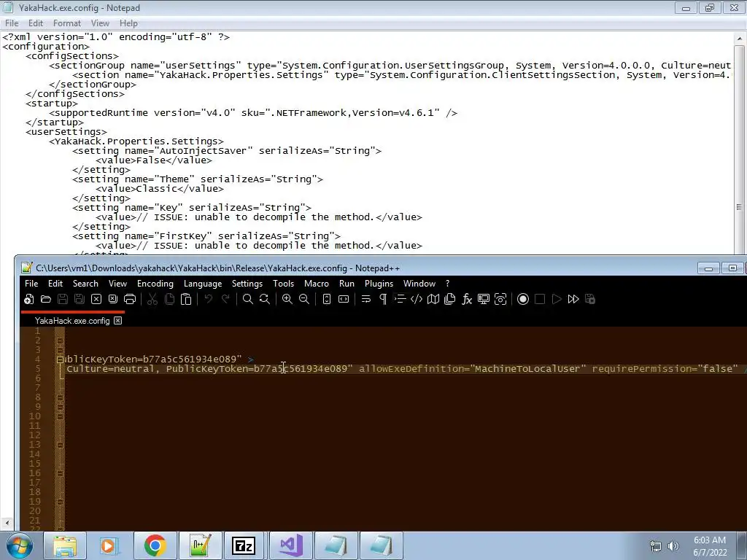Collapse the fold marker on line 16
Screen dimensions: 747x560
click(60, 473)
